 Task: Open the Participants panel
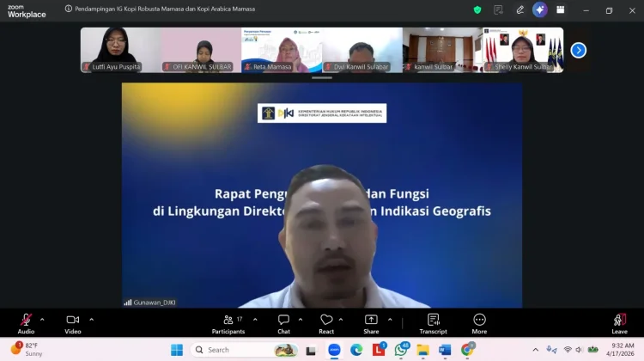pyautogui.click(x=228, y=323)
